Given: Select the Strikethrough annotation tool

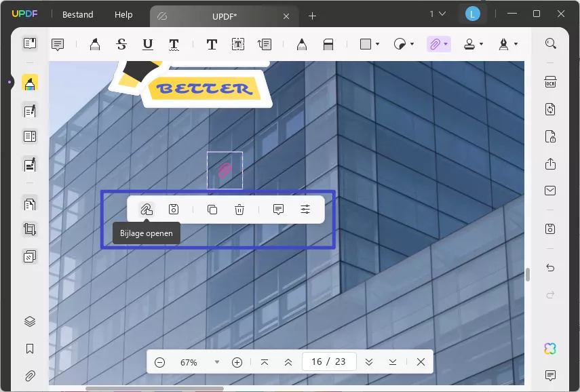Looking at the screenshot, I should pos(121,44).
